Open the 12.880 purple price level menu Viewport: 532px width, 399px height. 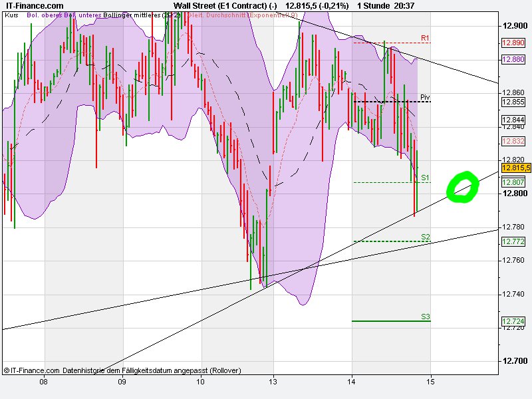513,60
